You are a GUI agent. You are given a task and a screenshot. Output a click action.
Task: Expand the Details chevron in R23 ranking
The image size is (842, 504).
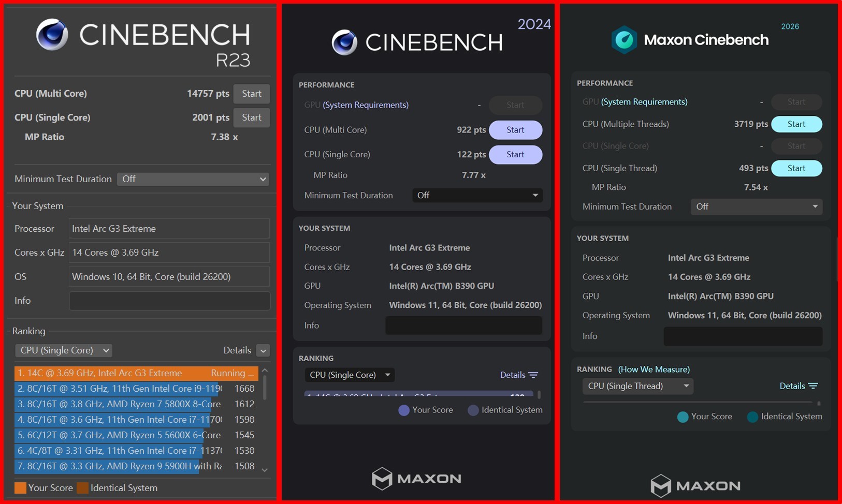263,351
